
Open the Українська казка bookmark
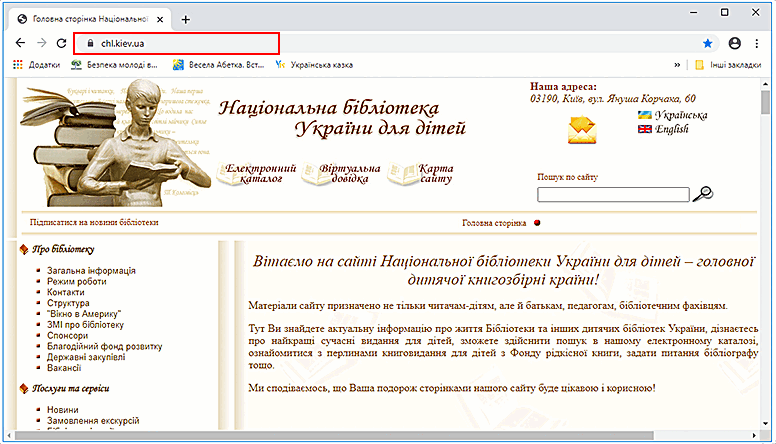click(314, 65)
